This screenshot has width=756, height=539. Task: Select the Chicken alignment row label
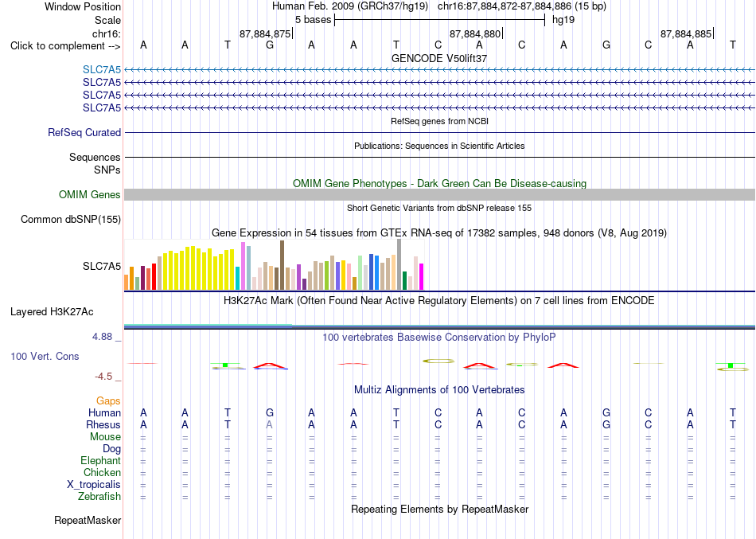(102, 472)
